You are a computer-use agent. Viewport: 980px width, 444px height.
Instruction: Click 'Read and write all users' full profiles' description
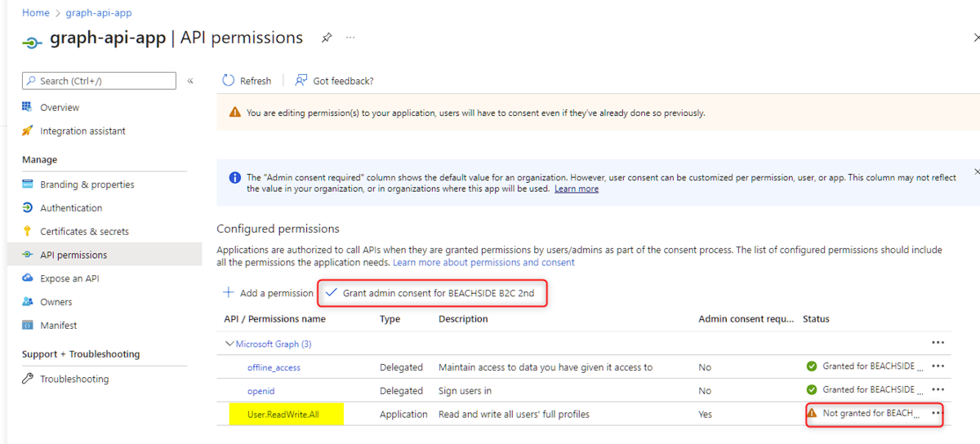pos(514,414)
